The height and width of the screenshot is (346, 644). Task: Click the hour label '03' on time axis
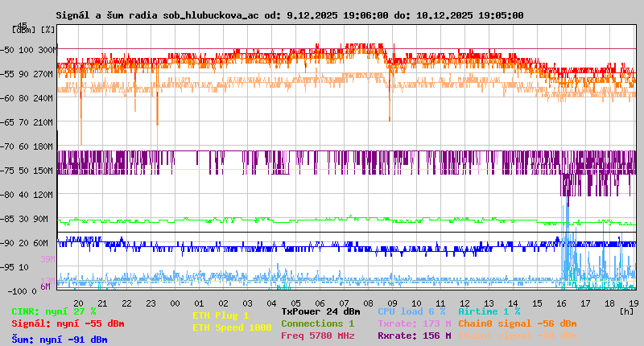coord(248,303)
